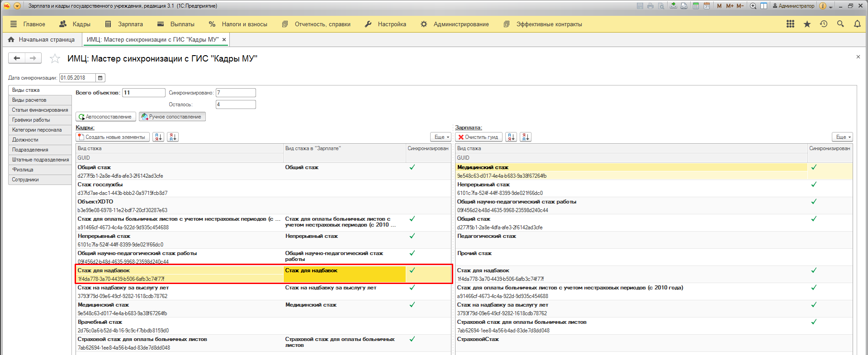Viewport: 868px width, 355px height.
Task: Click sync checkmark for Медицинский стаж in Зарплата
Action: pyautogui.click(x=814, y=167)
